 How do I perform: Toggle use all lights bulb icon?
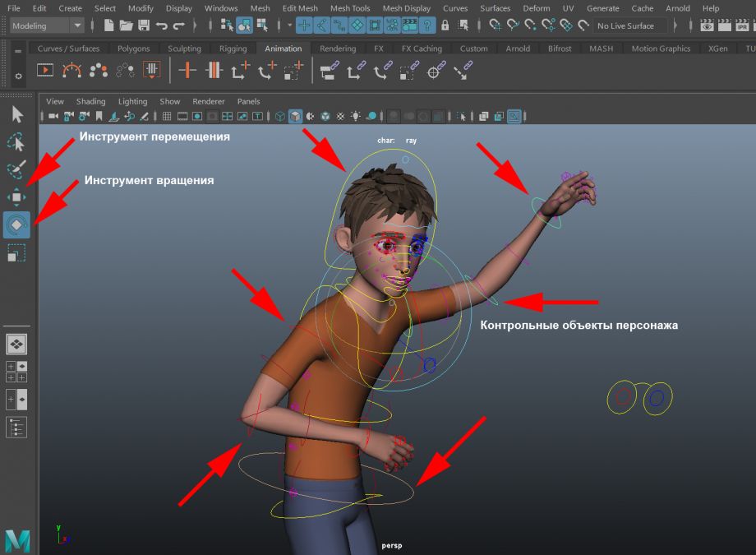pos(356,116)
